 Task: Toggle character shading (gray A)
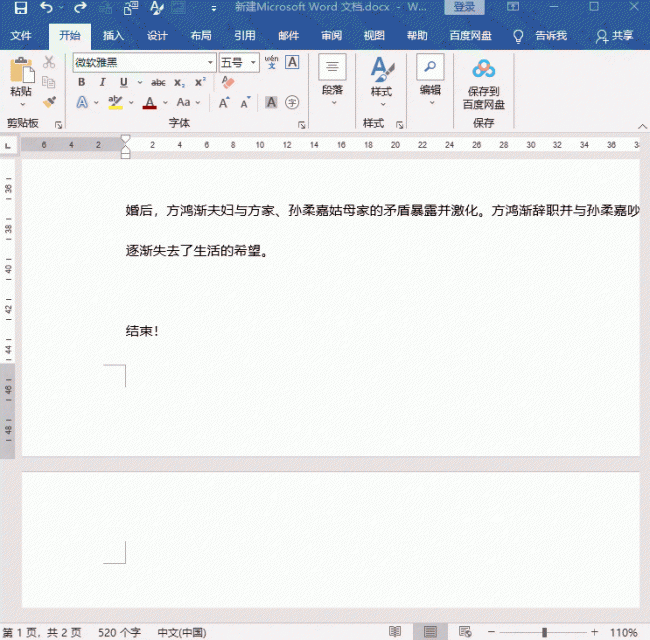[271, 102]
